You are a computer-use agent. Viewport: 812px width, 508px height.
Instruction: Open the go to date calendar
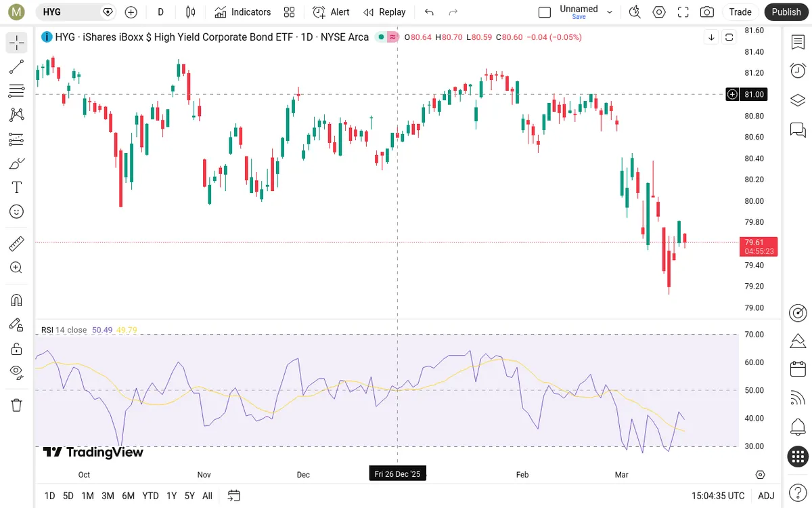tap(234, 496)
